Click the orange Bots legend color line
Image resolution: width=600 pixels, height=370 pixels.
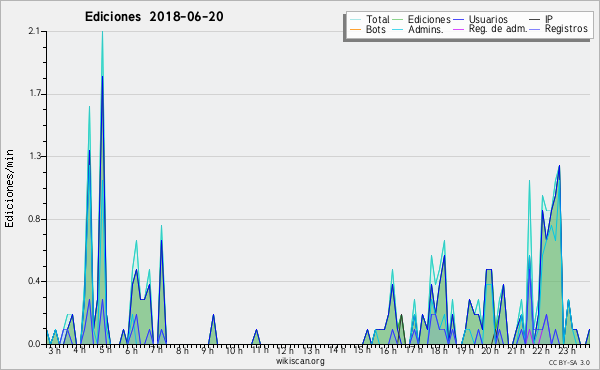tap(355, 29)
